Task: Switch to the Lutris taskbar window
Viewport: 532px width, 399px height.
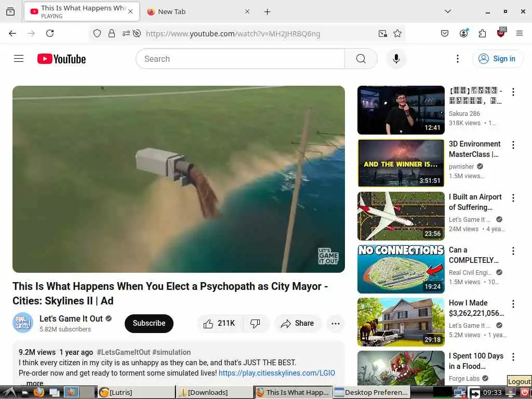Action: (x=137, y=393)
